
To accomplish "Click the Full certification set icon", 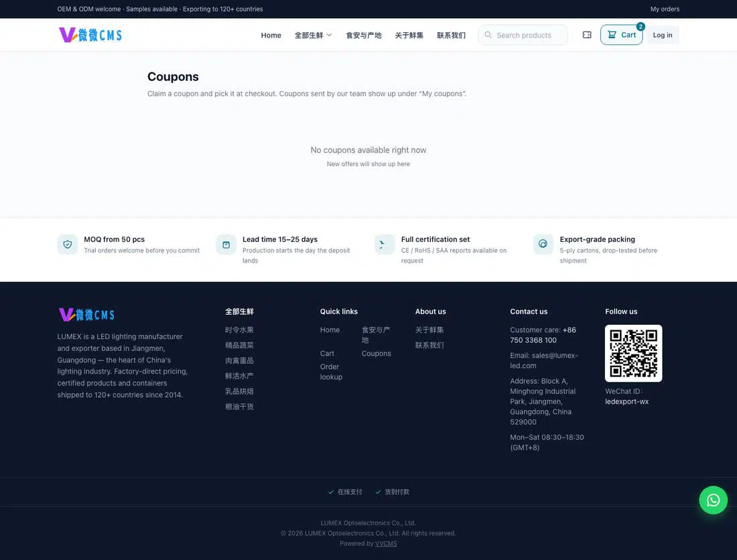I will tap(385, 244).
